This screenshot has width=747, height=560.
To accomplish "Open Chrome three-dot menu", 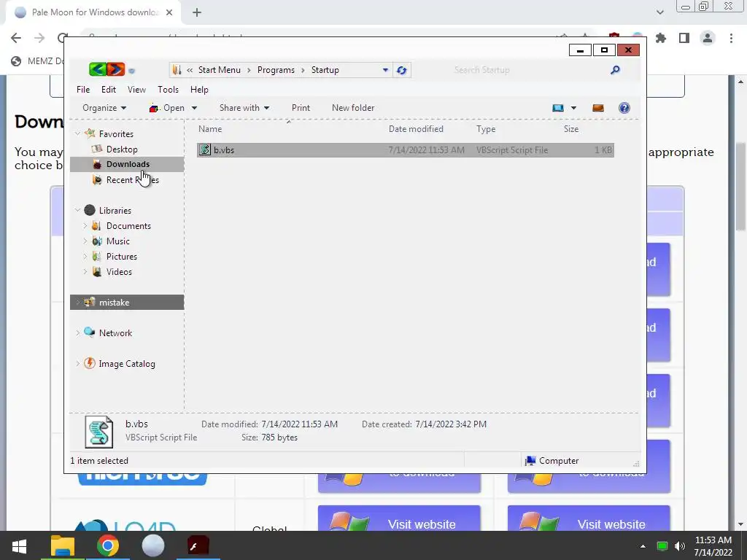I will pos(731,38).
